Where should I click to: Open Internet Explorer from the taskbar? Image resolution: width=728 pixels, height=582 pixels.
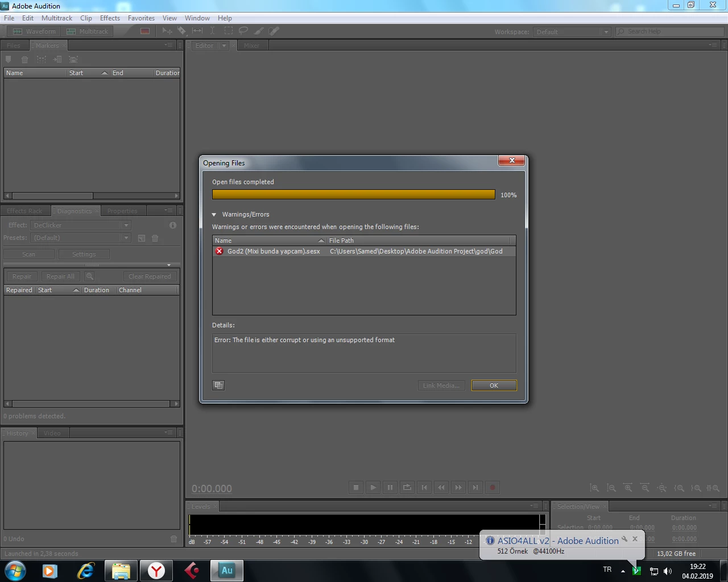point(85,571)
